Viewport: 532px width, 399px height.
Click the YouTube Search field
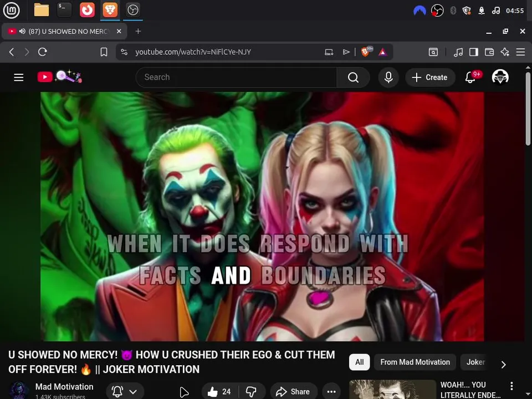click(237, 78)
